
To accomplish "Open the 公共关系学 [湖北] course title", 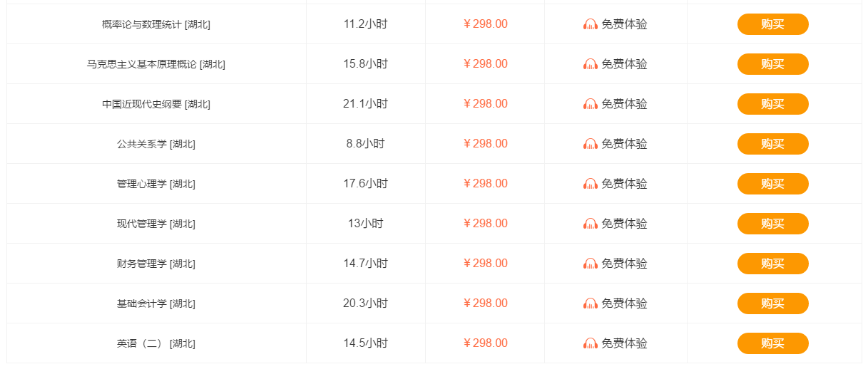I will tap(156, 144).
